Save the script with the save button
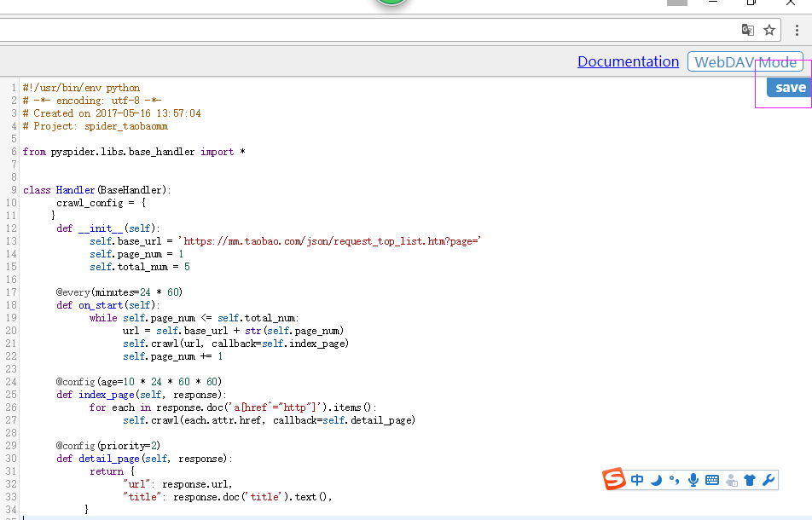This screenshot has height=520, width=812. point(790,88)
